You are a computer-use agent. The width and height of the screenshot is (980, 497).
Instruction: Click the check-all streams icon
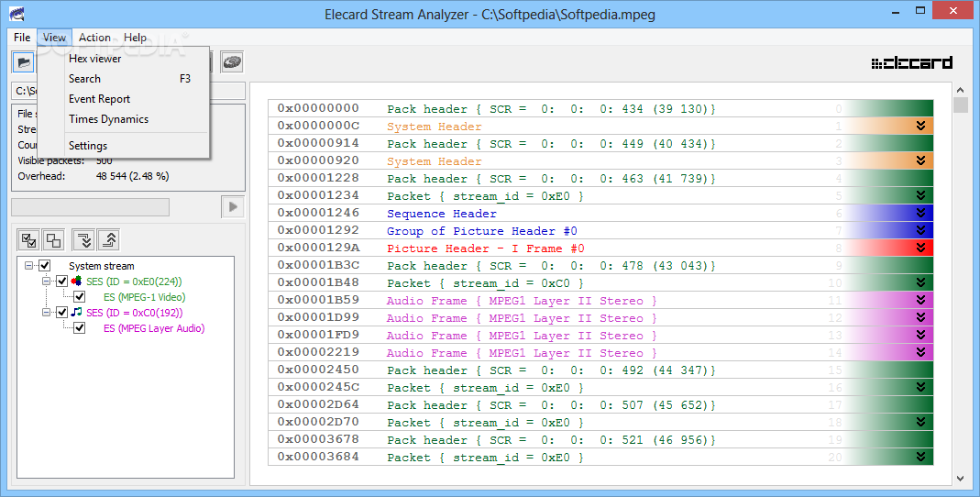click(x=28, y=240)
